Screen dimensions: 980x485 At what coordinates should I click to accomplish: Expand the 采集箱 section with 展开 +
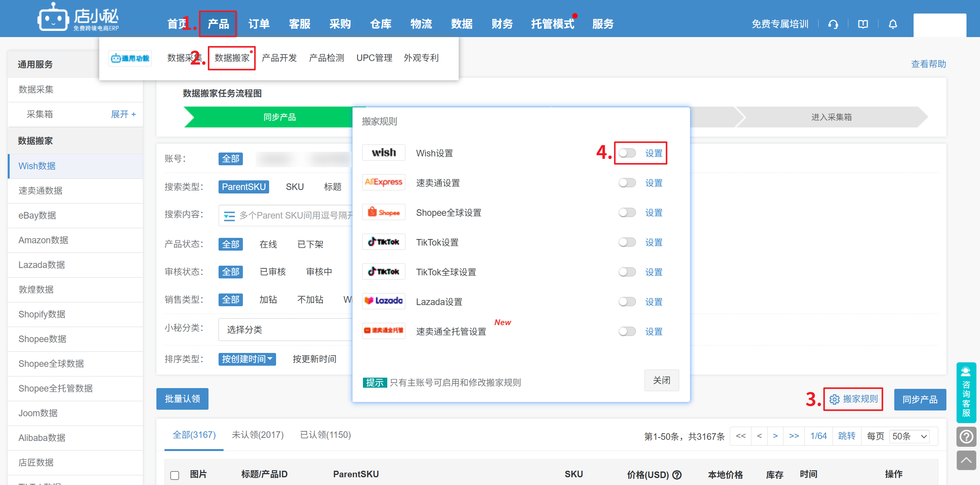coord(123,114)
